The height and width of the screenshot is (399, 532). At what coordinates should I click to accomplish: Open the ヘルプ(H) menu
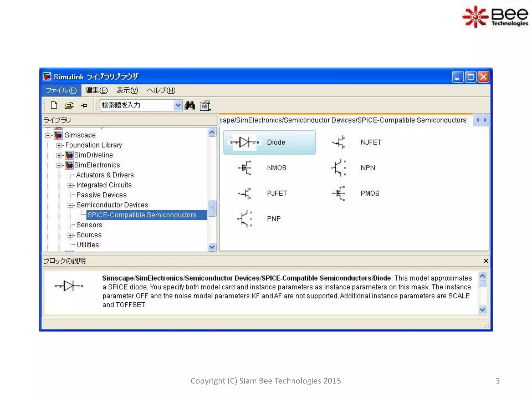tap(161, 90)
